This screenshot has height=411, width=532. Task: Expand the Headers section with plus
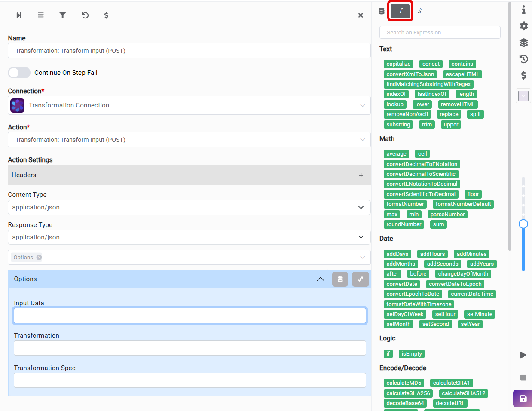click(x=361, y=175)
